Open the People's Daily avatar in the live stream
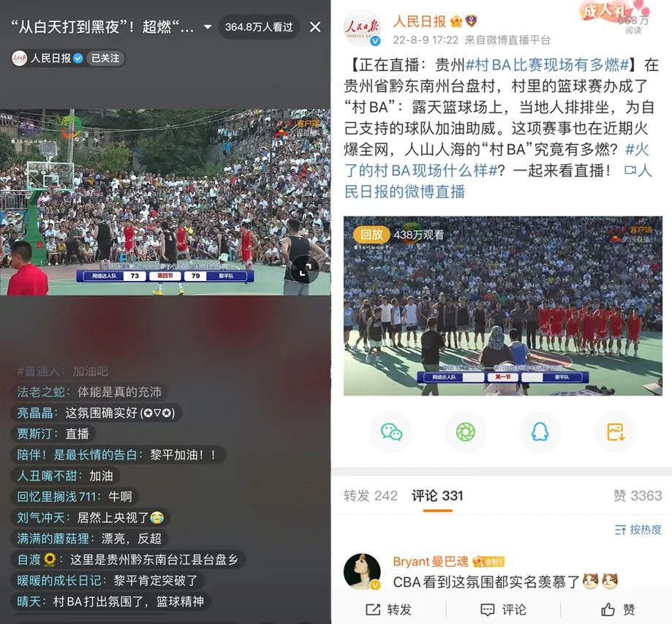Screen dimensions: 672x624 point(19,58)
